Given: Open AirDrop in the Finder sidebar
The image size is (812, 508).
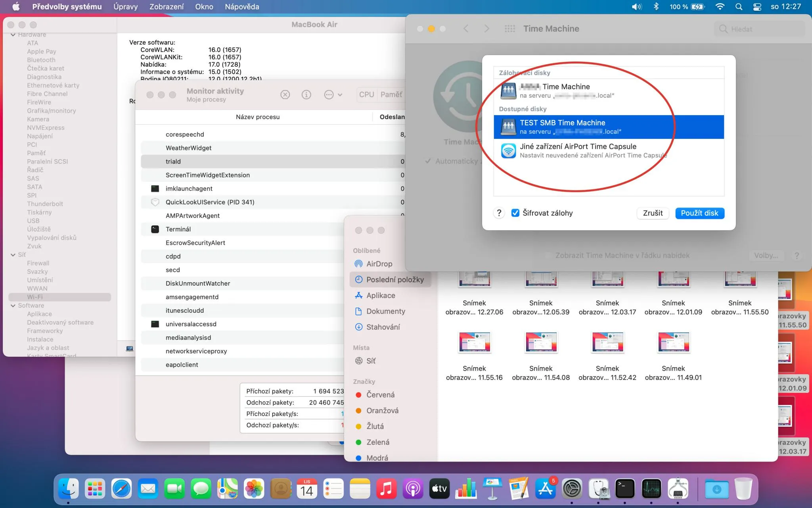Looking at the screenshot, I should [379, 264].
